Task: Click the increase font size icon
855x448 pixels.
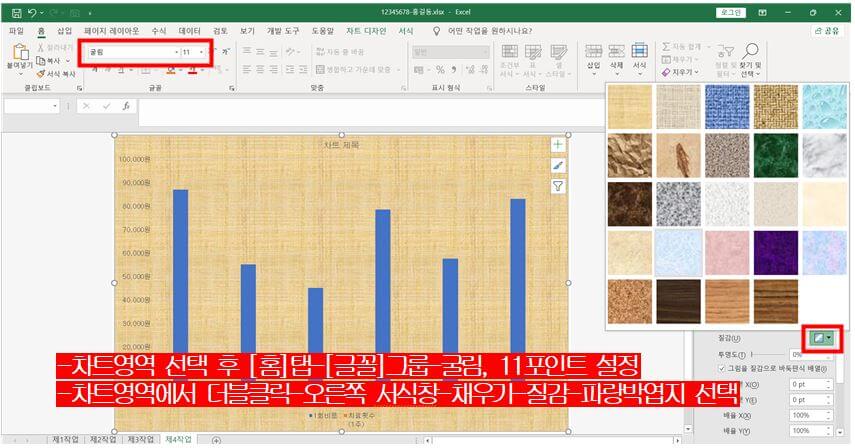Action: tap(213, 52)
